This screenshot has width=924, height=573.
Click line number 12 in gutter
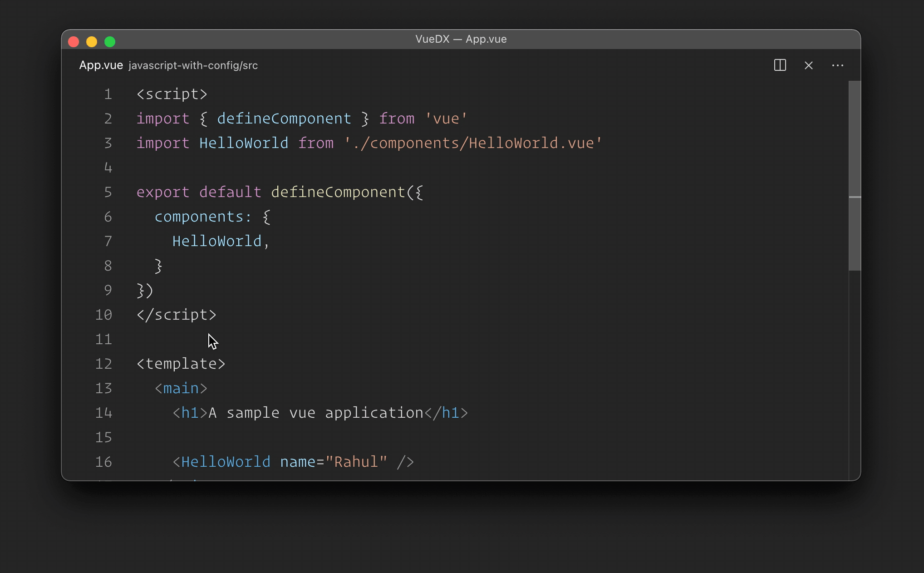coord(103,364)
